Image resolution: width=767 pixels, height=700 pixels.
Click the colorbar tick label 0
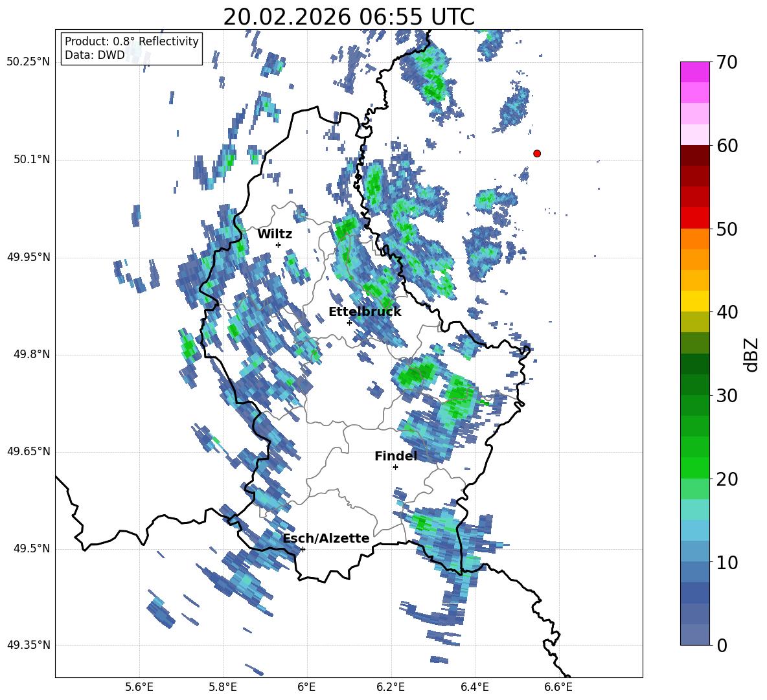(722, 645)
